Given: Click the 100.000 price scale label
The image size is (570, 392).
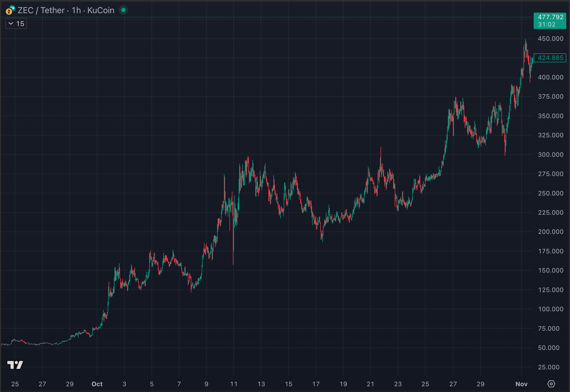Looking at the screenshot, I should [x=551, y=309].
